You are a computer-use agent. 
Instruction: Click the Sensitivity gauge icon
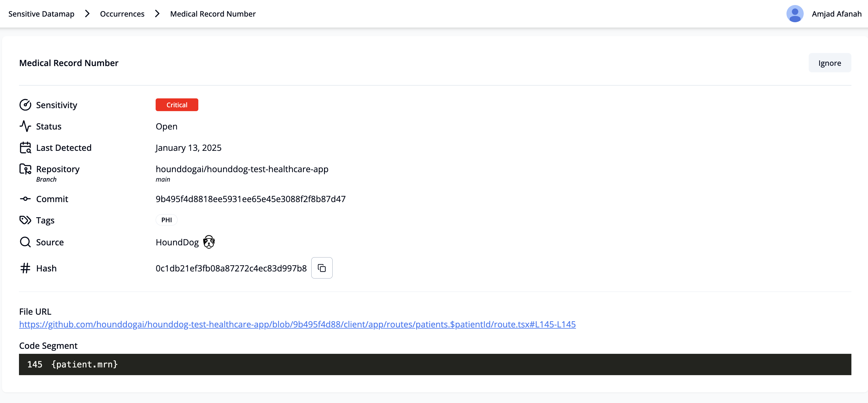[x=25, y=105]
